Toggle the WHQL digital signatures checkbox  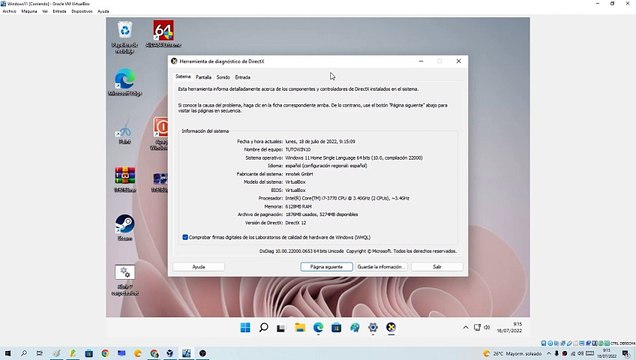point(185,237)
